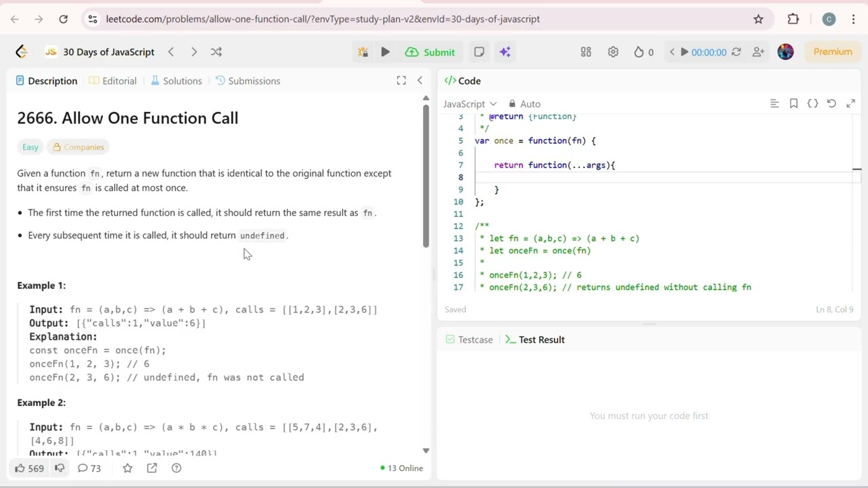
Task: Click the Saved status text
Action: [455, 310]
